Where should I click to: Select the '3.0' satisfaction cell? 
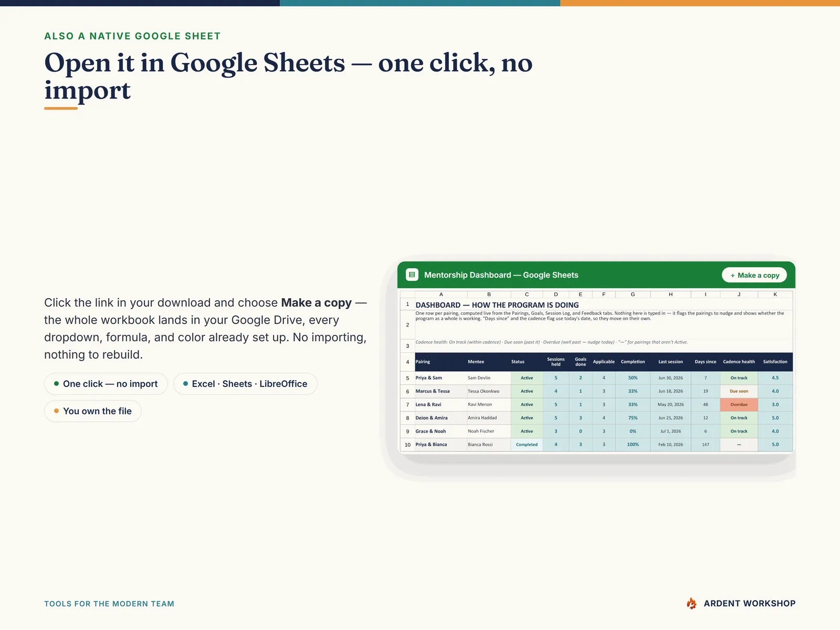coord(775,405)
